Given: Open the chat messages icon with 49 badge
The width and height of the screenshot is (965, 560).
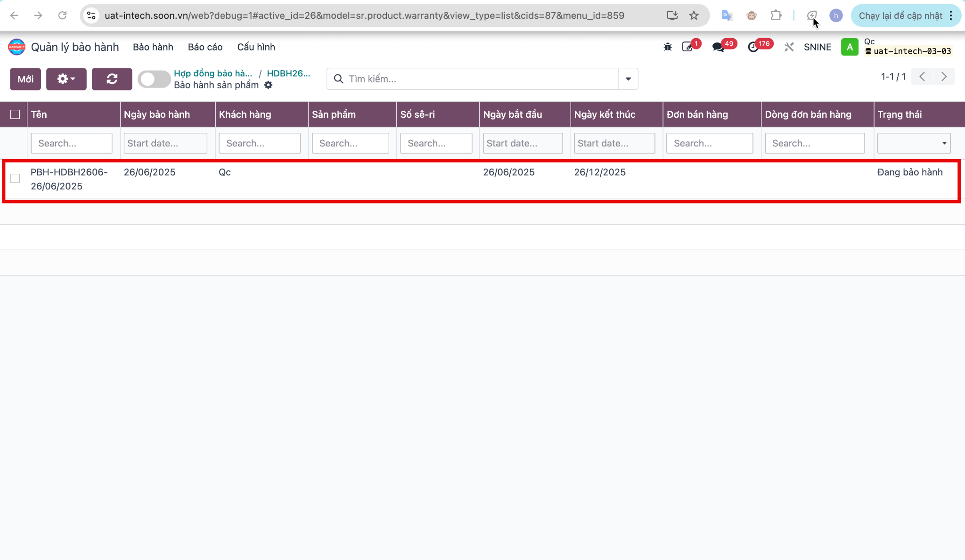Looking at the screenshot, I should click(719, 47).
